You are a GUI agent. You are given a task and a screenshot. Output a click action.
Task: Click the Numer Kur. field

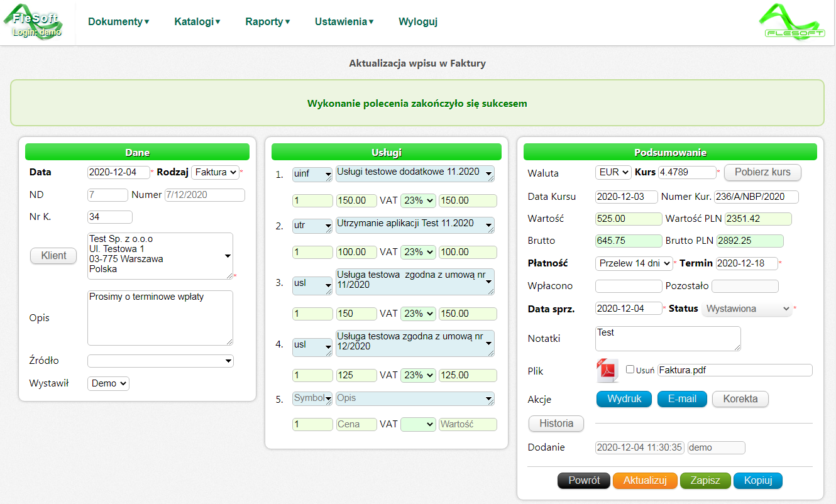coord(756,197)
